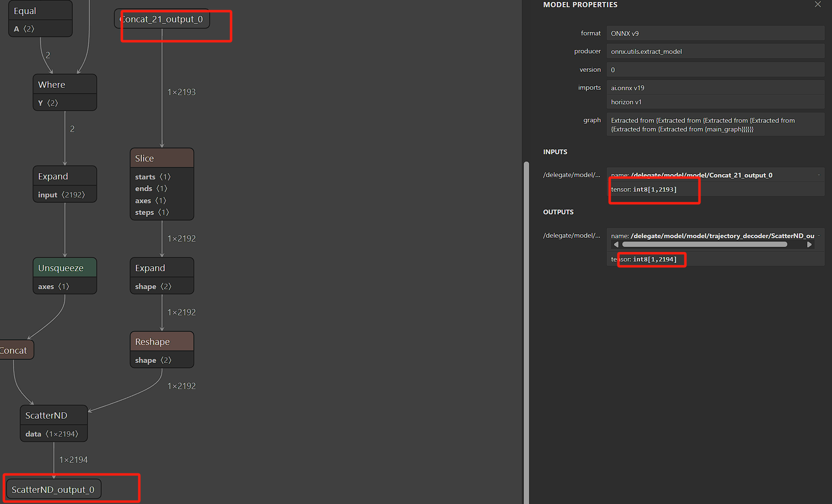832x504 pixels.
Task: Collapse the ScatterND output details toggle
Action: 818,236
